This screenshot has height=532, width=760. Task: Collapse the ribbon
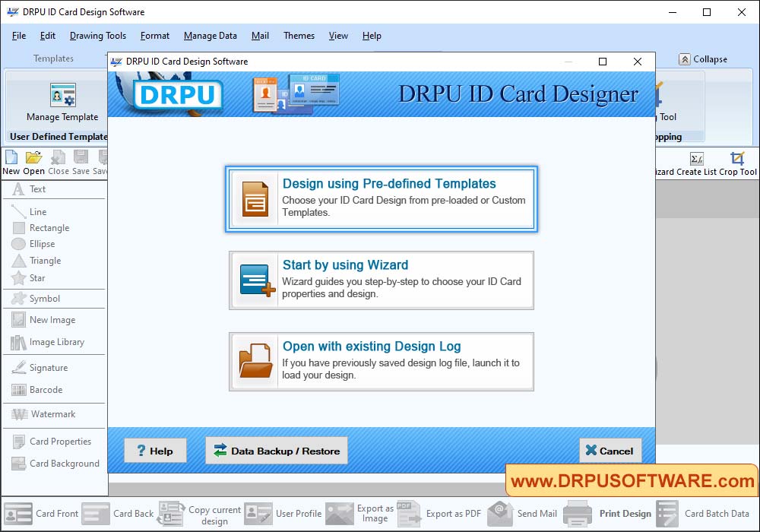tap(703, 59)
